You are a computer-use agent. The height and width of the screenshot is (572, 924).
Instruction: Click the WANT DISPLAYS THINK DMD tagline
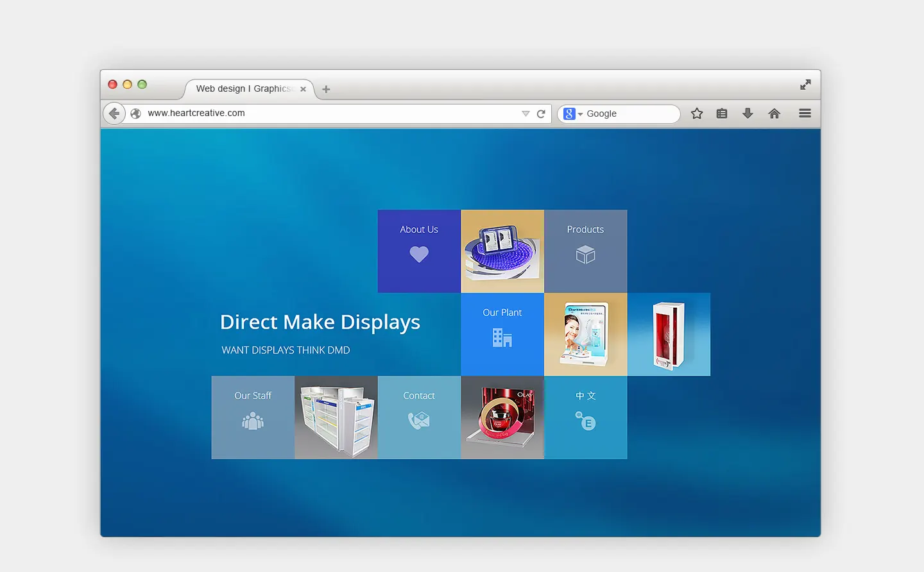[286, 350]
